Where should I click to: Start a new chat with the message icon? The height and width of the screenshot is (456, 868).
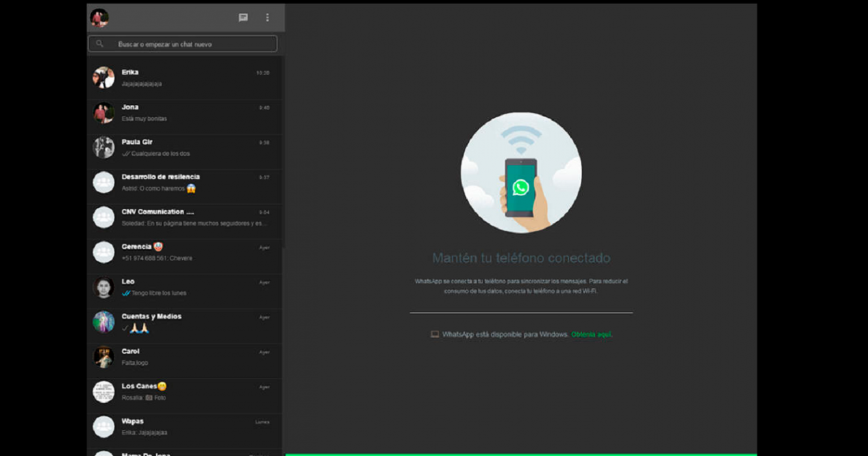244,18
